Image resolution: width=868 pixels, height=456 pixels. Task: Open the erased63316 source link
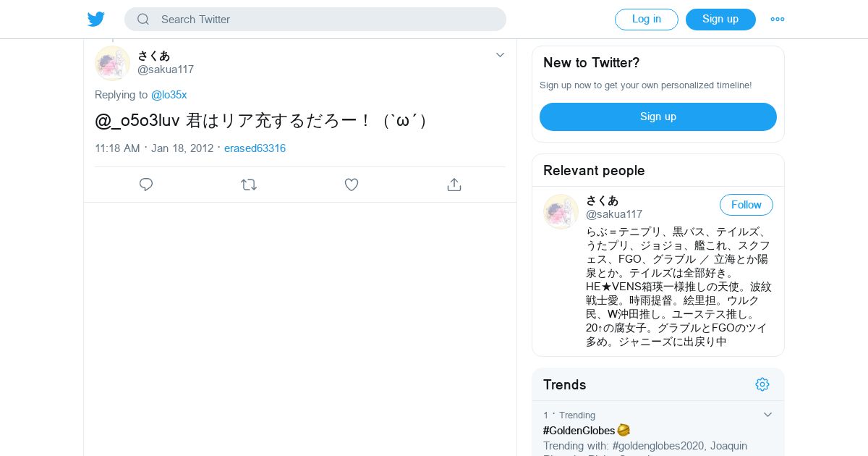click(255, 148)
